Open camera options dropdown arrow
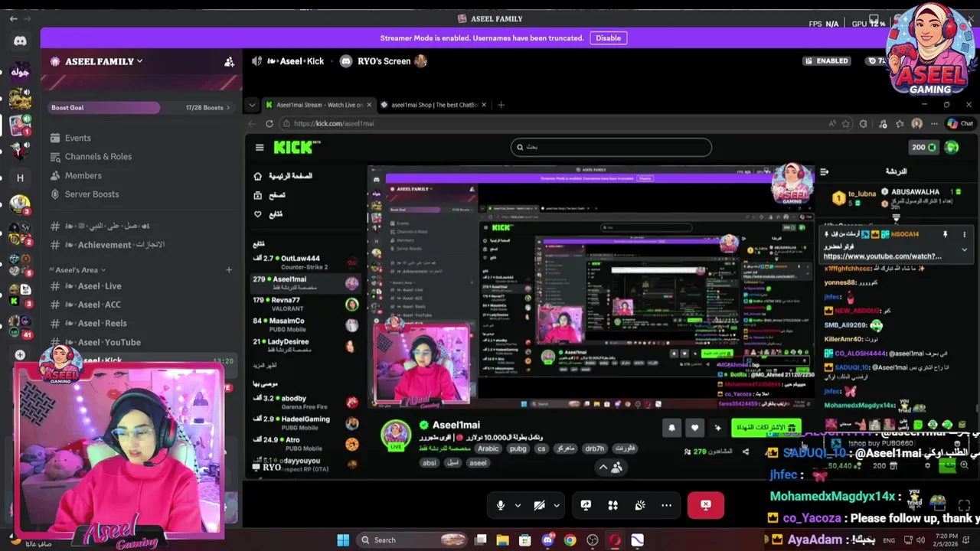 (x=556, y=505)
